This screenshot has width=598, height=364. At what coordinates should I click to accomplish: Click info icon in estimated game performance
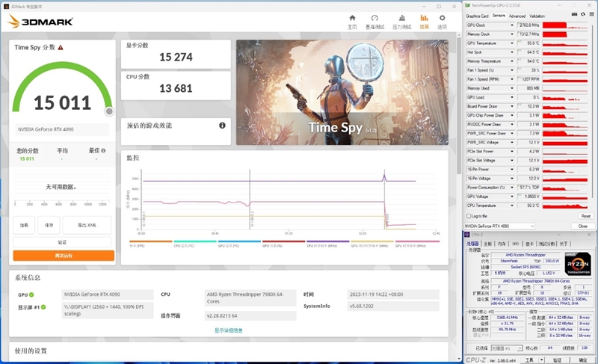point(222,126)
